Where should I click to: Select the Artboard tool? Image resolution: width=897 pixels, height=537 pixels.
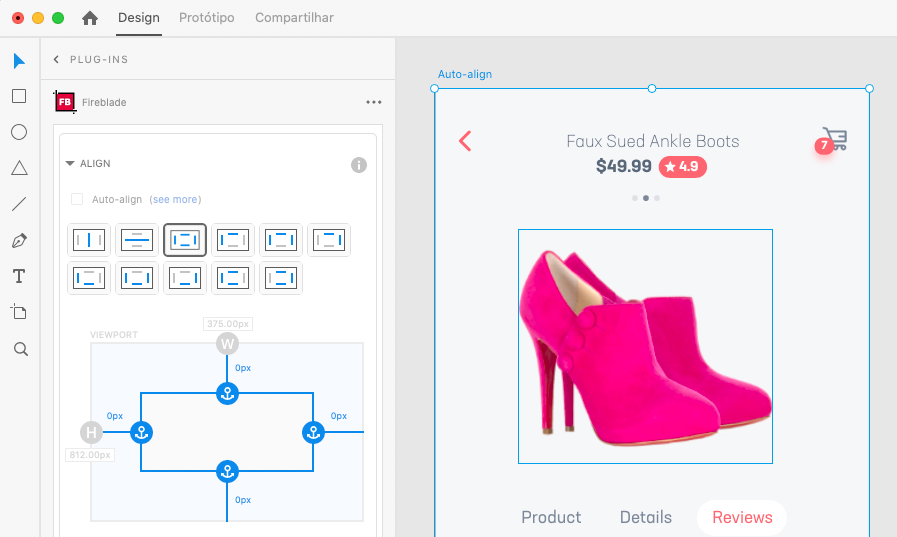coord(19,312)
